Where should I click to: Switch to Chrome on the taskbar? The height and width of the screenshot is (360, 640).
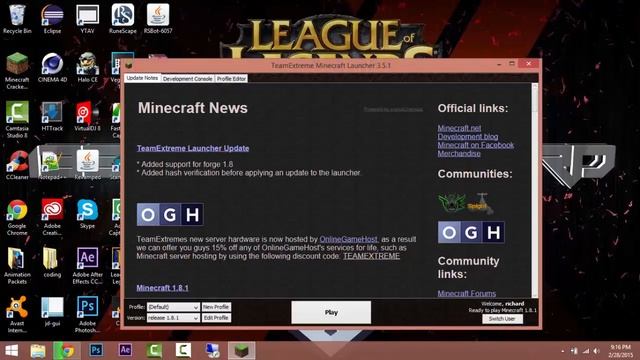[67, 350]
